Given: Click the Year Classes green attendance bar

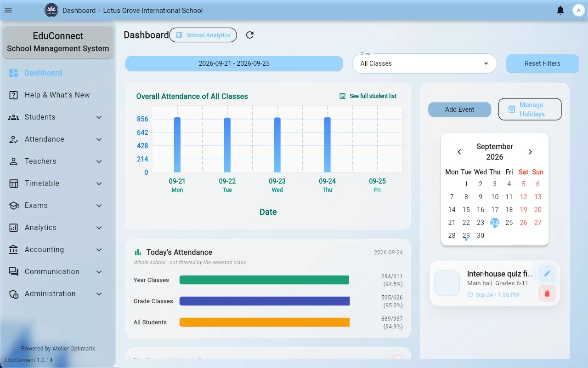Looking at the screenshot, I should (264, 280).
